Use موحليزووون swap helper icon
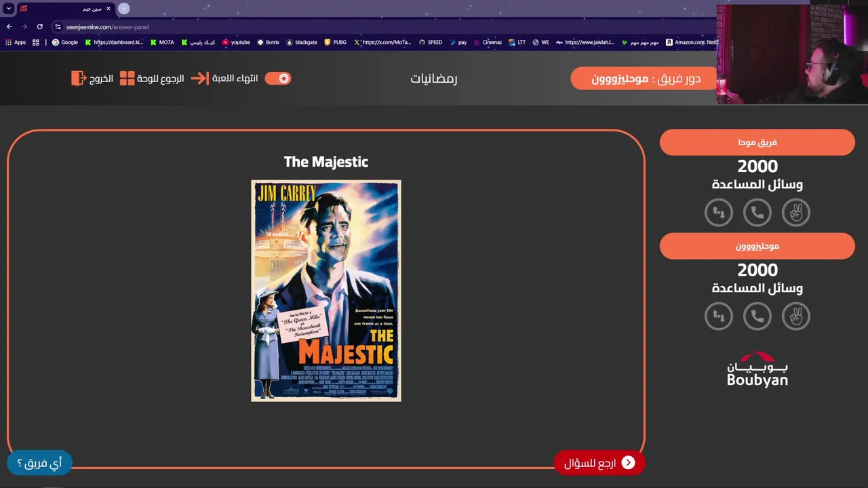Viewport: 868px width, 488px height. 718,316
